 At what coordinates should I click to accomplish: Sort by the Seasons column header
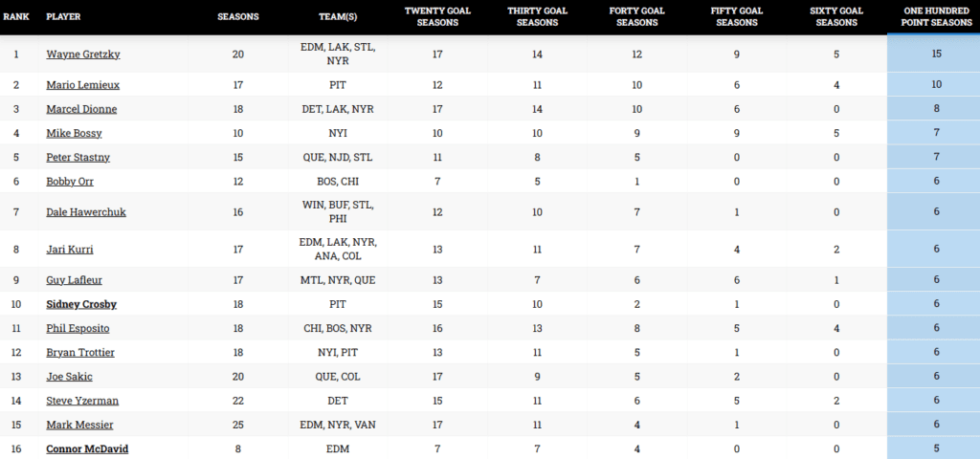[237, 17]
